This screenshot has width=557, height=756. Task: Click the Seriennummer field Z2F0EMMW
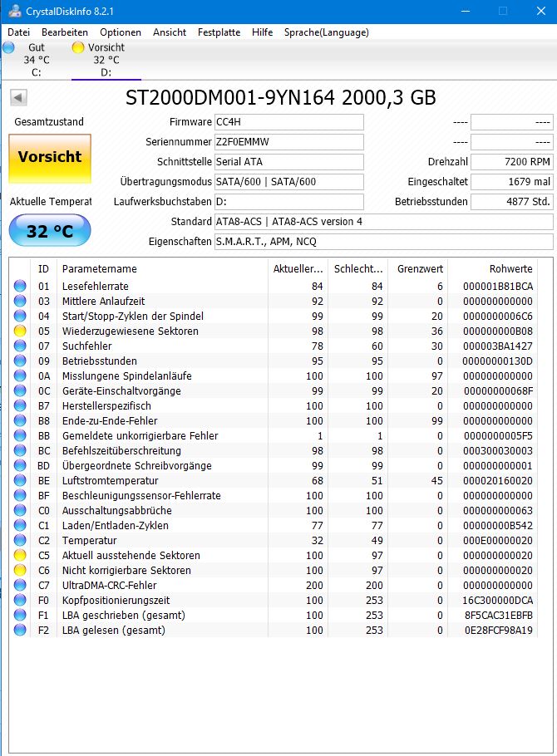point(288,142)
